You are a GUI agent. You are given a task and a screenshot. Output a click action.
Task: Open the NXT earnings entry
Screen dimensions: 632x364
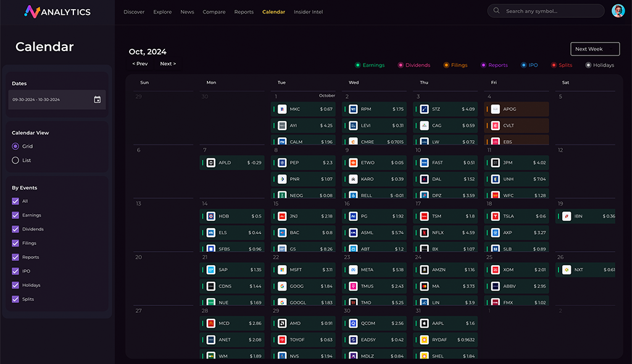(585, 270)
